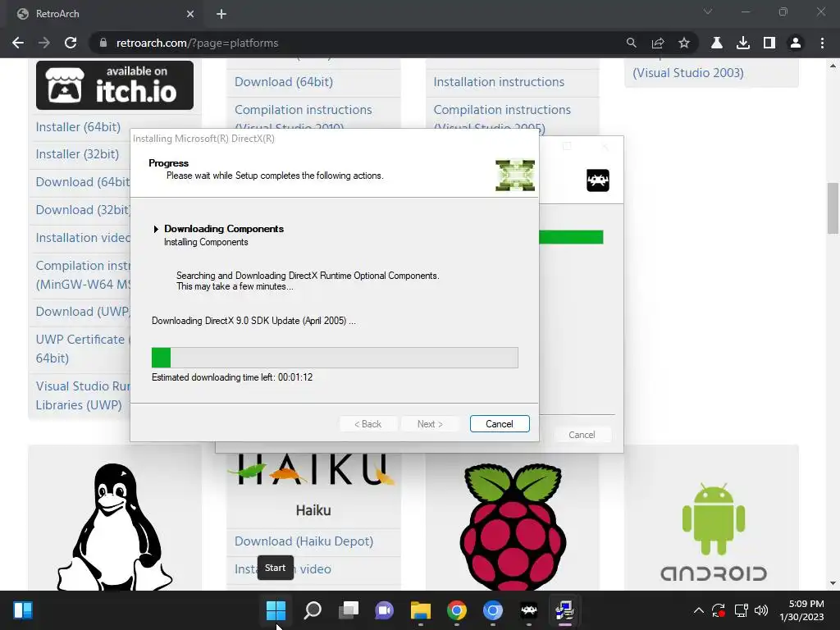This screenshot has height=630, width=840.
Task: Click the Linux Tux penguin image
Action: click(x=115, y=527)
